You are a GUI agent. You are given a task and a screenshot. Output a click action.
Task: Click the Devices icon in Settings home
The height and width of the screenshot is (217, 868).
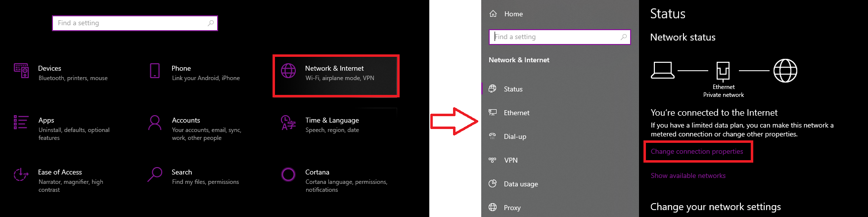[21, 71]
